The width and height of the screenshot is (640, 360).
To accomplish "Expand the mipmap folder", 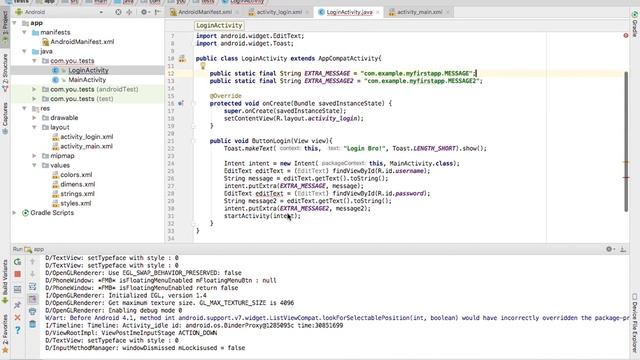I will point(34,156).
